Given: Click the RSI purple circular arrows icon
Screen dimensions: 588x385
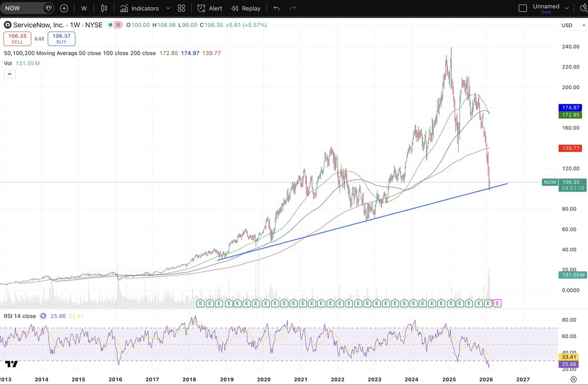Looking at the screenshot, I should [43, 316].
